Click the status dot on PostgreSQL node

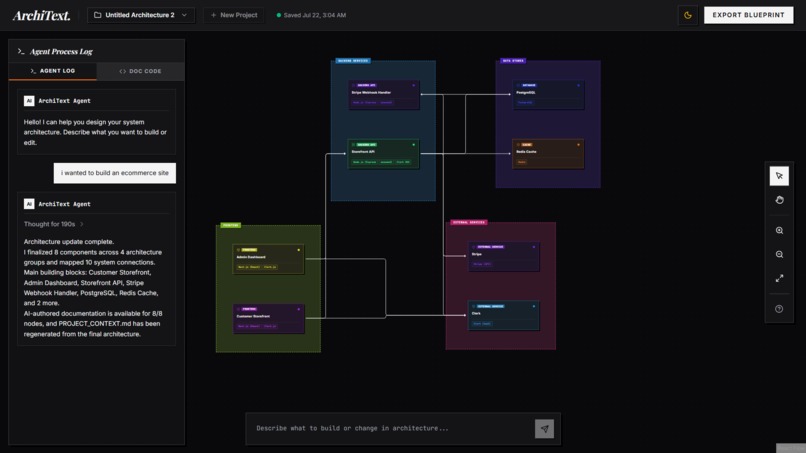tap(578, 85)
